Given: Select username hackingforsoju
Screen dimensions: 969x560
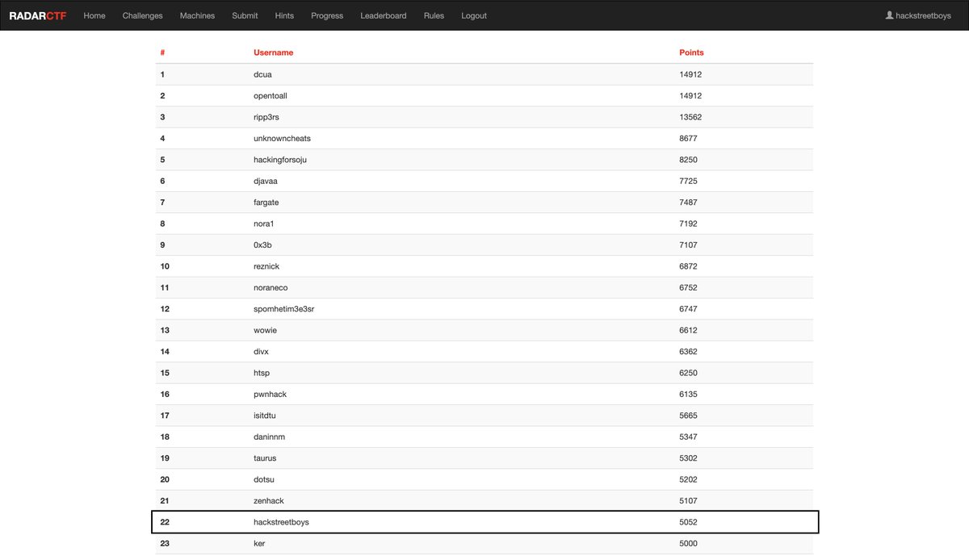Looking at the screenshot, I should click(280, 160).
